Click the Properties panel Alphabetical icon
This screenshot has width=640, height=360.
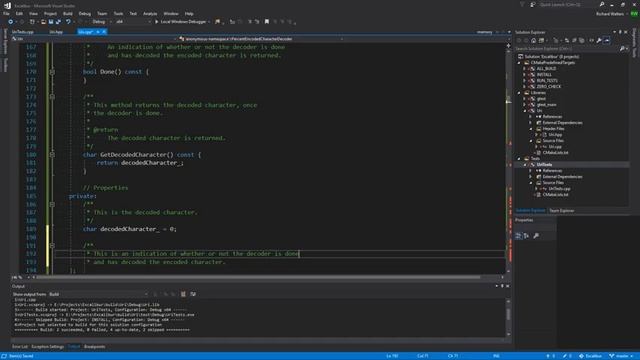[526, 236]
